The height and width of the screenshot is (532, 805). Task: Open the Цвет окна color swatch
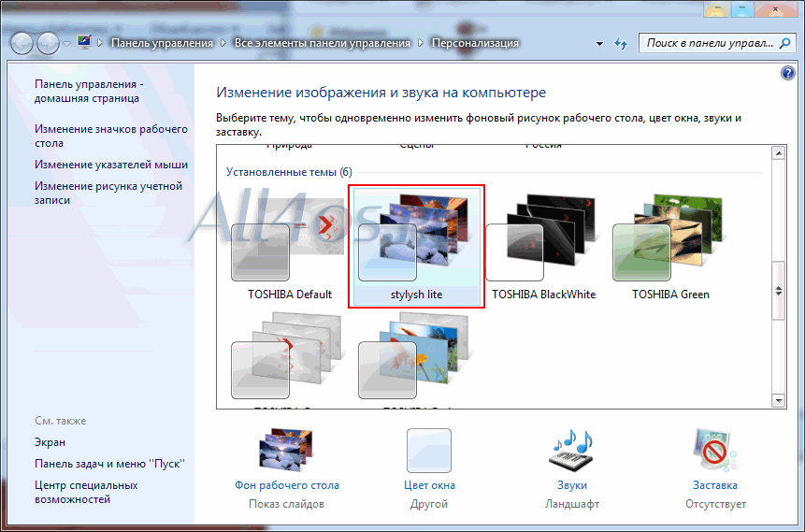429,451
